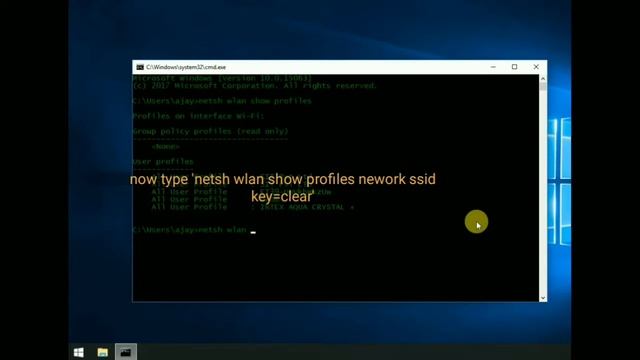Click the 'Profiles on interface Wi-Fi:' line
Viewport: 640px width, 360px height.
[198, 116]
